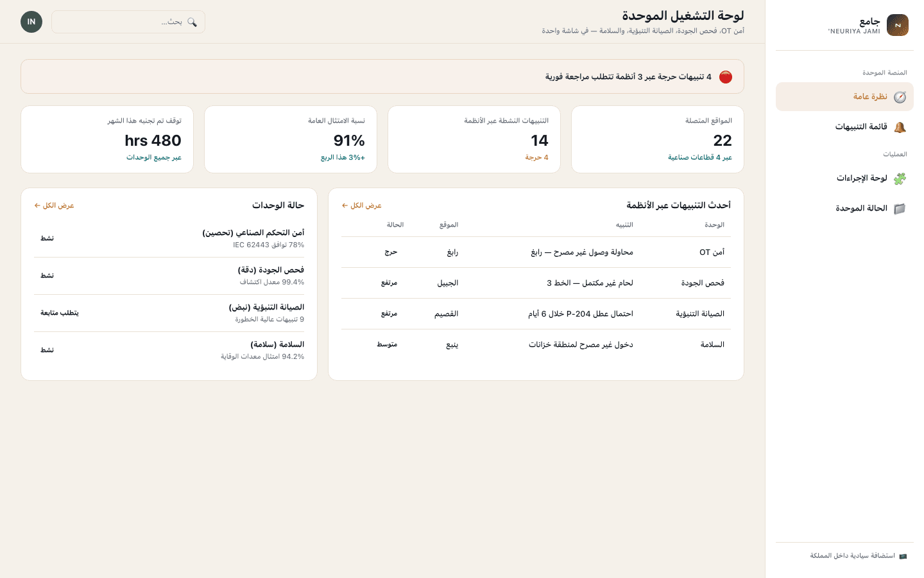Click the magnifier icon in search box
Image resolution: width=924 pixels, height=578 pixels.
192,22
